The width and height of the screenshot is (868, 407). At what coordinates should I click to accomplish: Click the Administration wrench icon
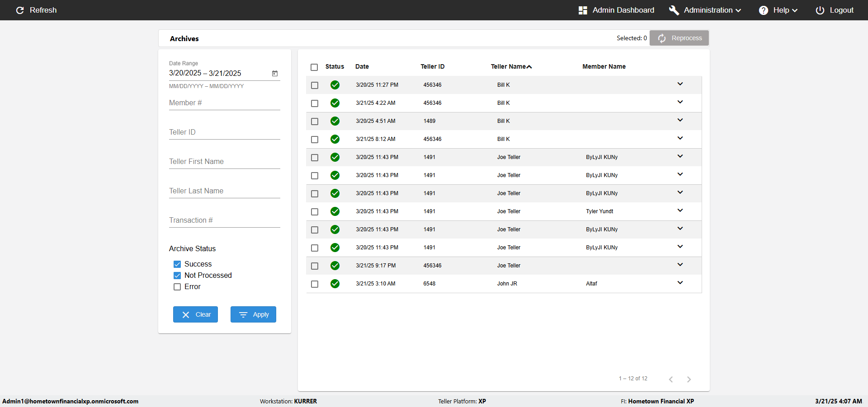674,10
